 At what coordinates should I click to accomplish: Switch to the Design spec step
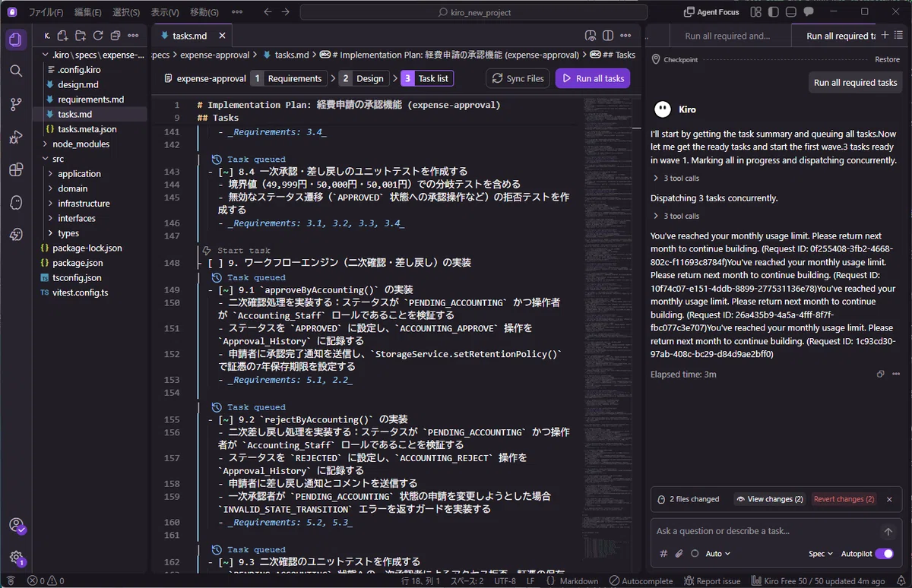click(x=363, y=78)
